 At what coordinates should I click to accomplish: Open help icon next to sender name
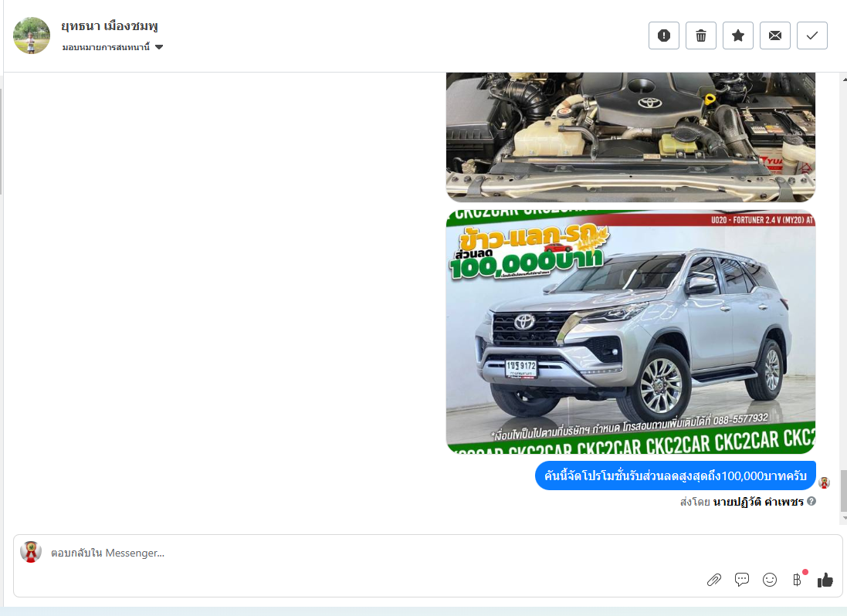[811, 502]
